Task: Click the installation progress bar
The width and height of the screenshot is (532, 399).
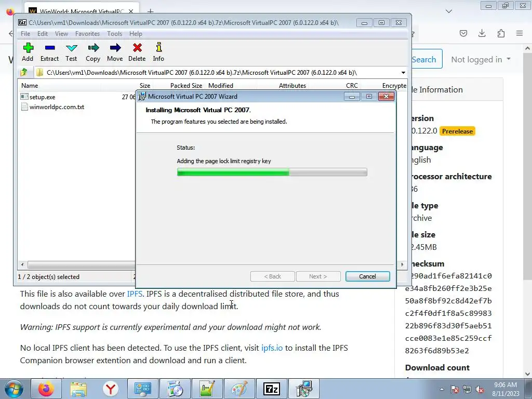Action: point(272,172)
